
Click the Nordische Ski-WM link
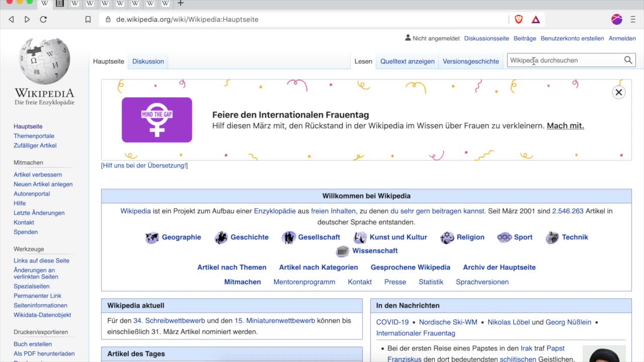pyautogui.click(x=448, y=322)
